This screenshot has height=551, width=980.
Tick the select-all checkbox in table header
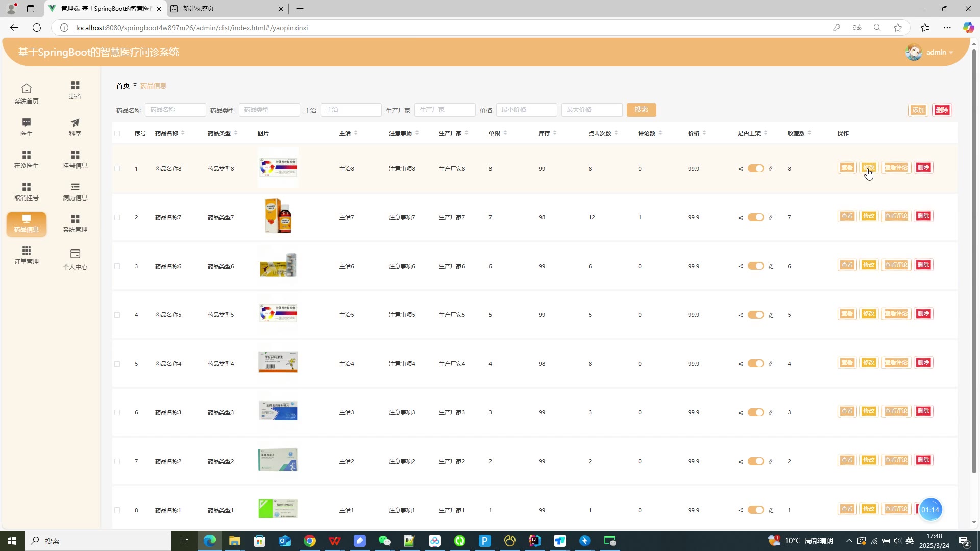point(117,133)
